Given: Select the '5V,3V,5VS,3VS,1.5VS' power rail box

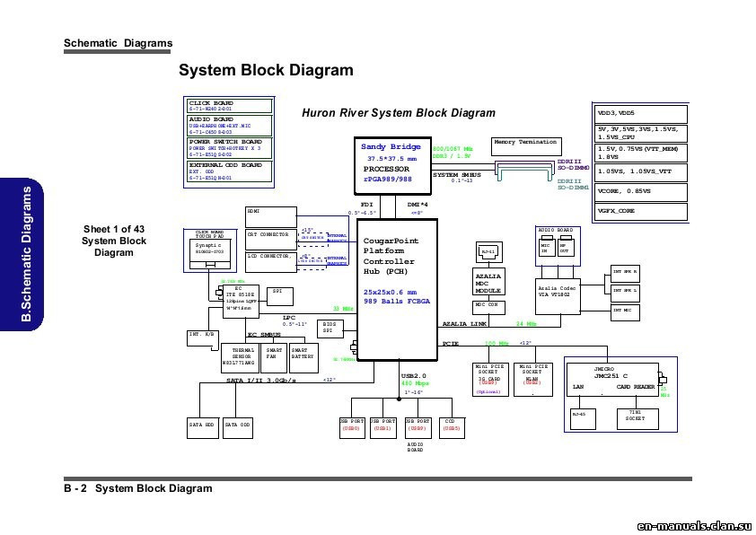Looking at the screenshot, I should [x=642, y=134].
